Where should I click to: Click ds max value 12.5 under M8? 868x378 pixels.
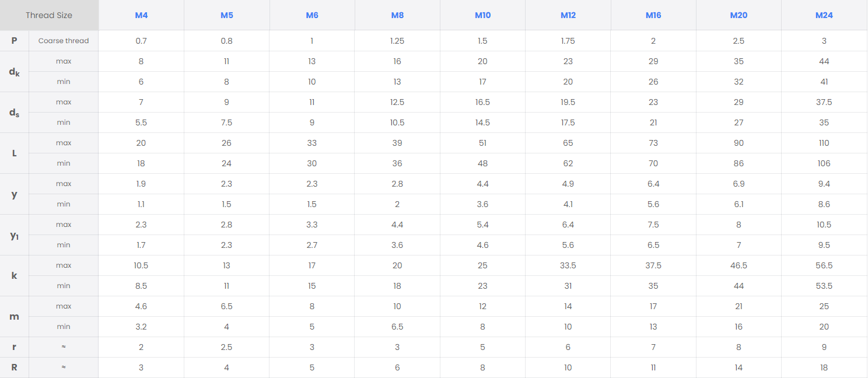pyautogui.click(x=397, y=102)
